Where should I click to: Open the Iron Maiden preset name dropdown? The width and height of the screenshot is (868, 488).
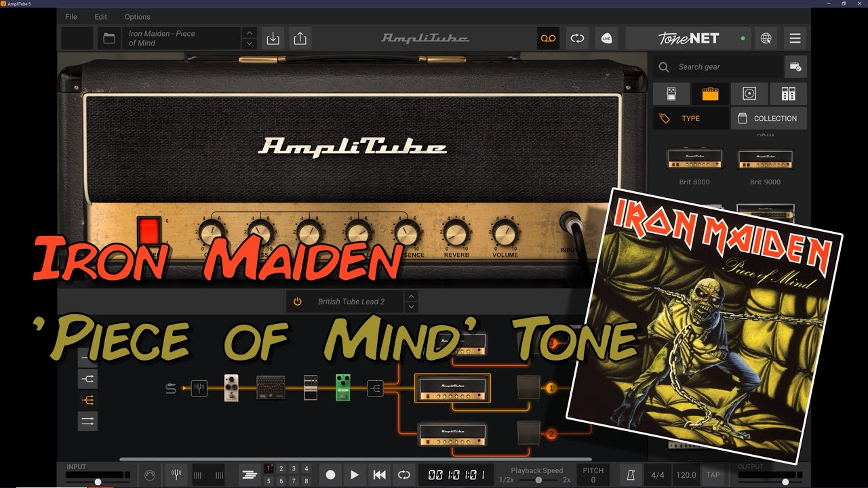coord(182,38)
